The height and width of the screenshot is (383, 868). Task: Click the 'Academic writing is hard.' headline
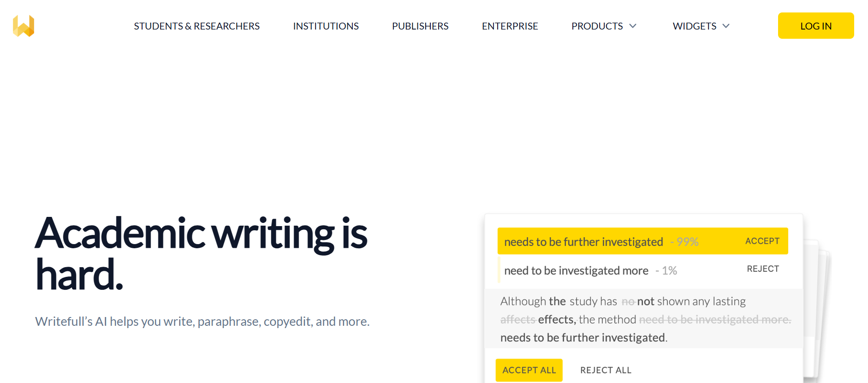tap(201, 253)
